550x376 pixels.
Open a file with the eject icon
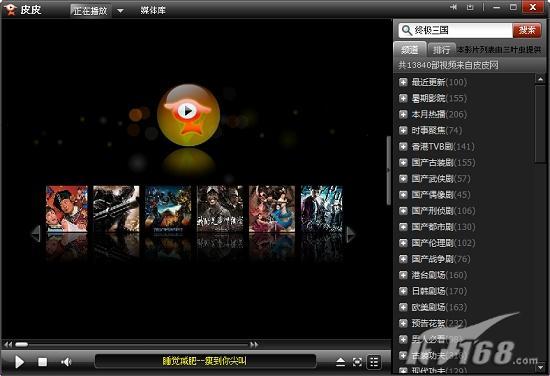click(340, 362)
